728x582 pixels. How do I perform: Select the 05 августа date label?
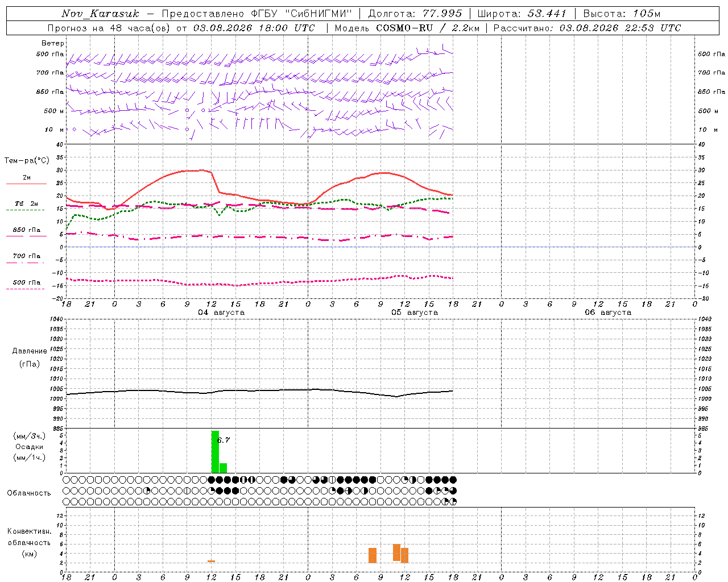[x=415, y=313]
